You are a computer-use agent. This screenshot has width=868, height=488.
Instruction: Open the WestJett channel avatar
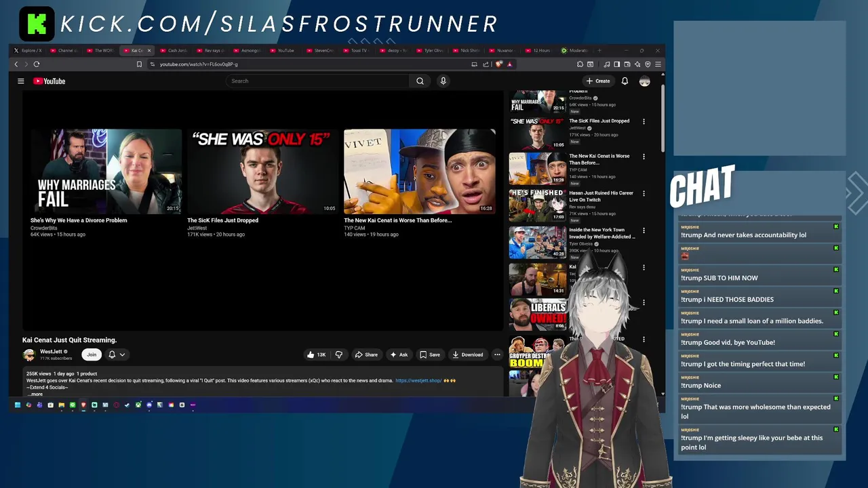click(29, 354)
